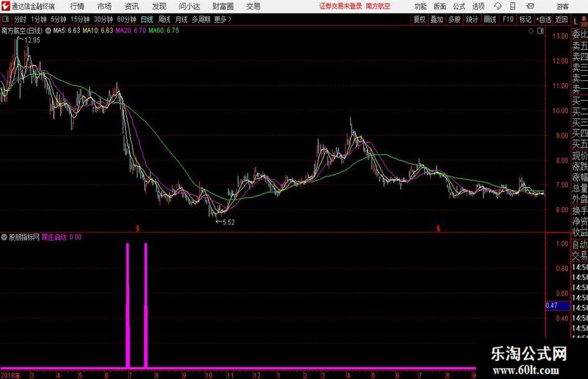Click the 自动 label in right panel

coord(580,245)
